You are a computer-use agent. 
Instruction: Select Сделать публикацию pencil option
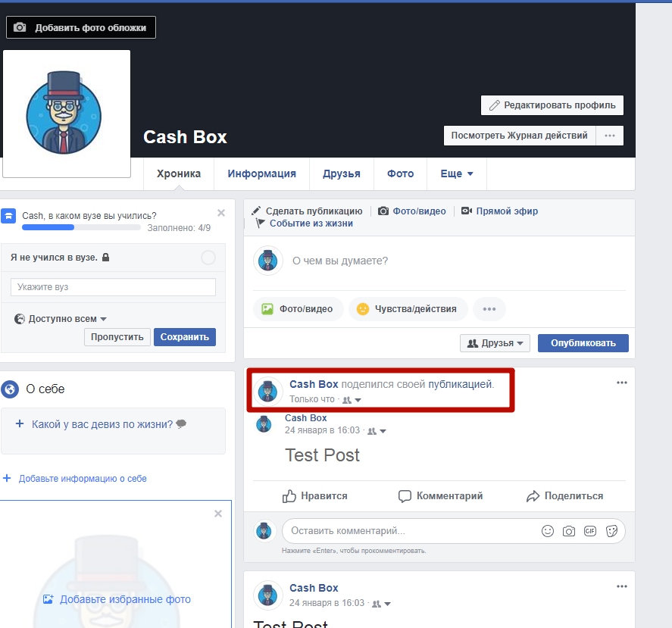pos(307,211)
